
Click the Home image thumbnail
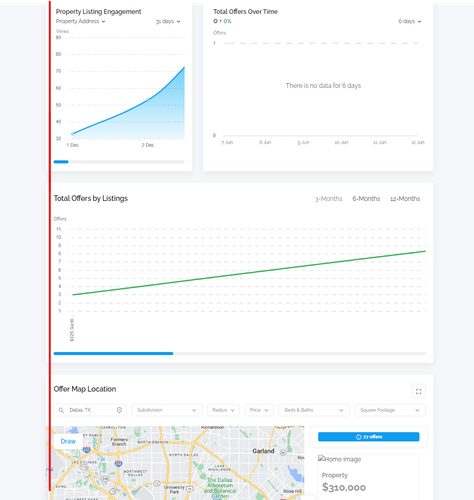340,459
